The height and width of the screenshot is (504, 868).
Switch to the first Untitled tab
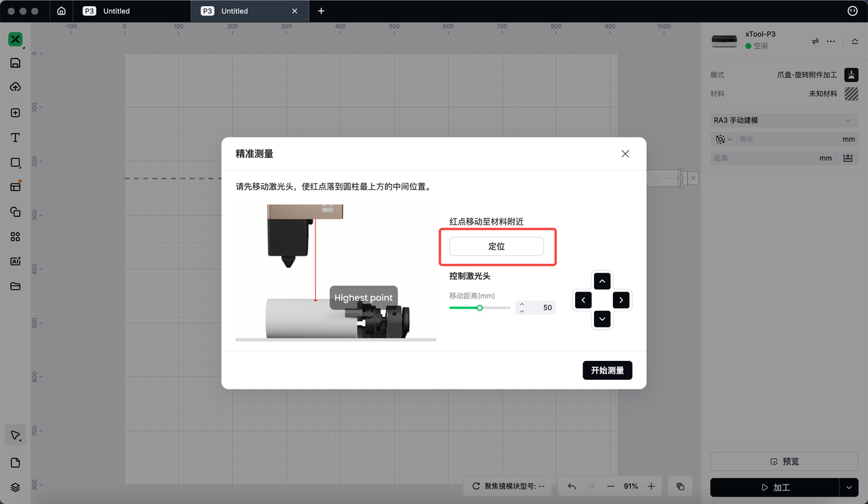coord(116,11)
